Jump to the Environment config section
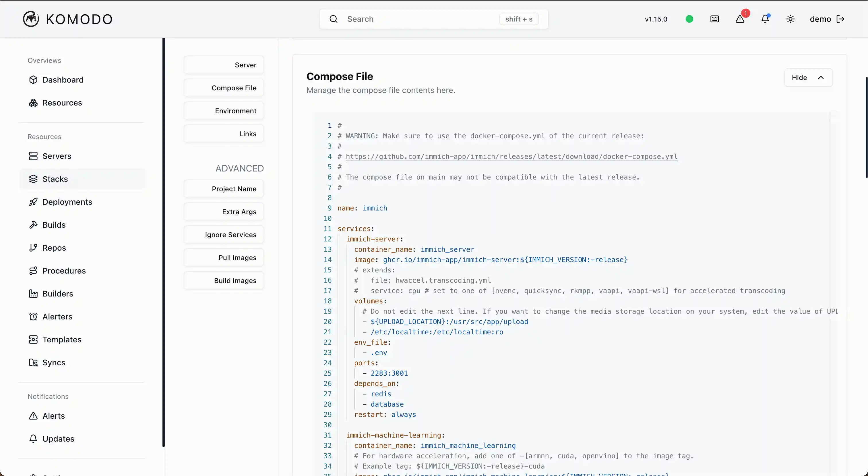 (x=224, y=111)
